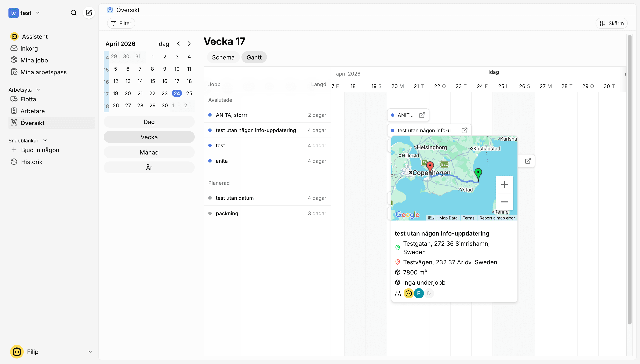640x364 pixels.
Task: Open the Google logo link on map
Action: [407, 215]
